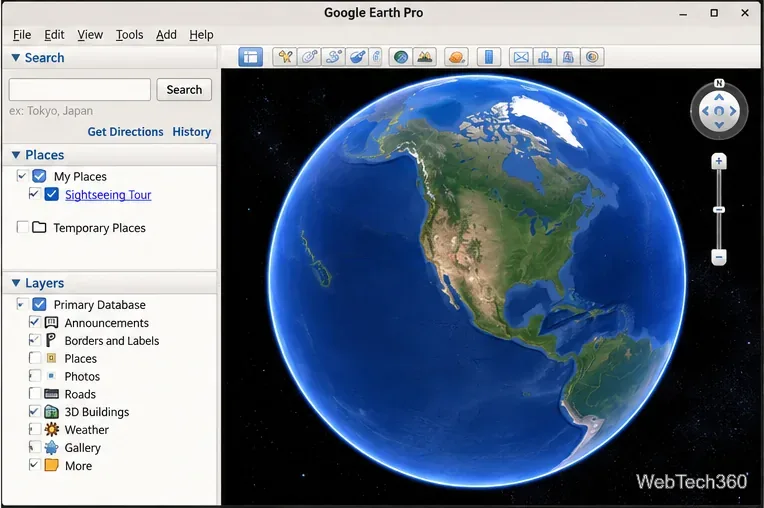Click the Search button
The height and width of the screenshot is (508, 764).
(x=184, y=90)
